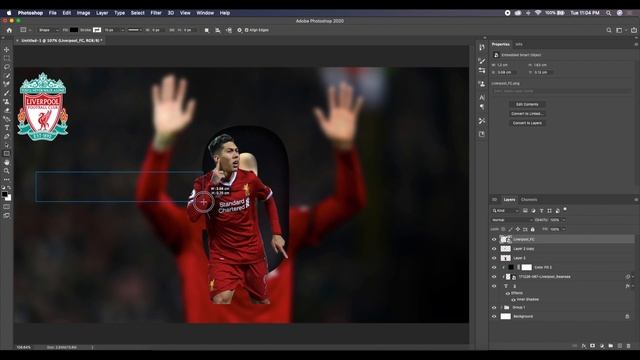
Task: Toggle layer filtering switch on or off
Action: (565, 209)
